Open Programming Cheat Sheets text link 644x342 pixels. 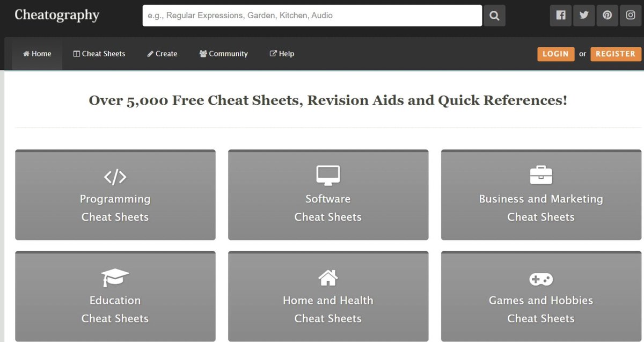click(x=115, y=208)
